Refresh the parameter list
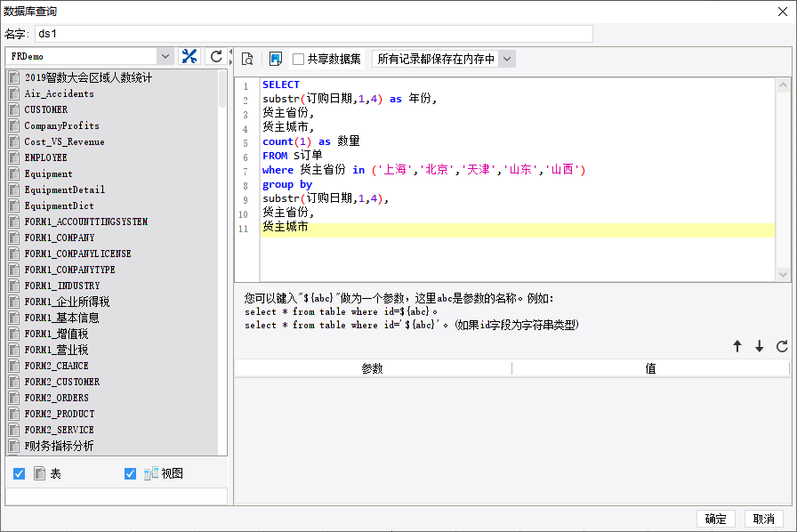 pyautogui.click(x=782, y=347)
